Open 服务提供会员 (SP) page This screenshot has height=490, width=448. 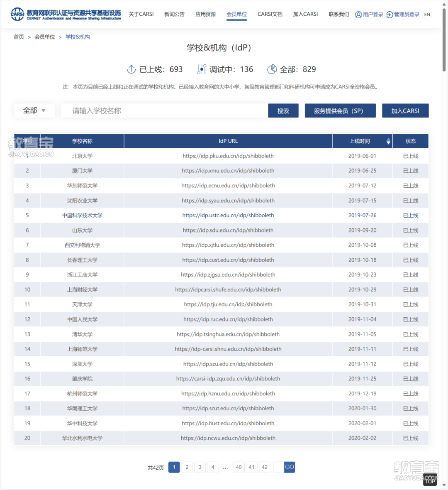340,110
